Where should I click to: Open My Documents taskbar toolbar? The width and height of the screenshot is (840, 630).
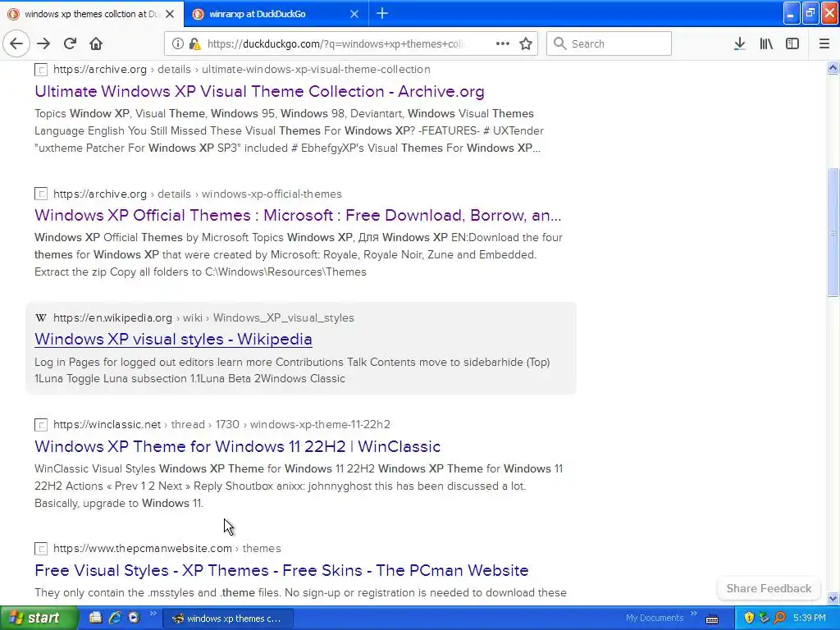point(655,618)
